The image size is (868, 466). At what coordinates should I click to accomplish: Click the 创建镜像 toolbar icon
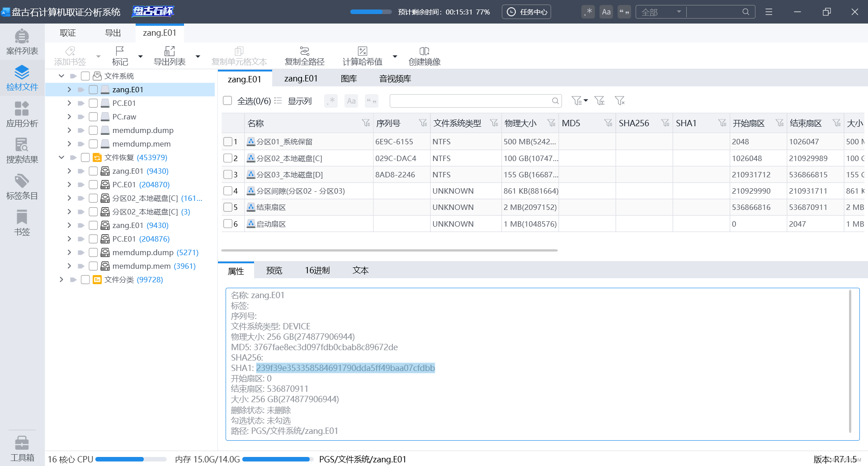tap(424, 51)
